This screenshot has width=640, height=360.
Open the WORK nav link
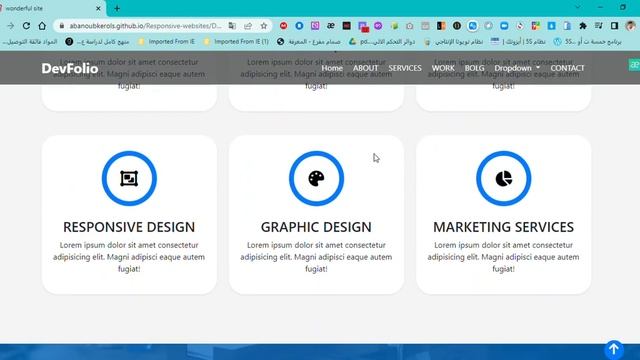point(443,68)
